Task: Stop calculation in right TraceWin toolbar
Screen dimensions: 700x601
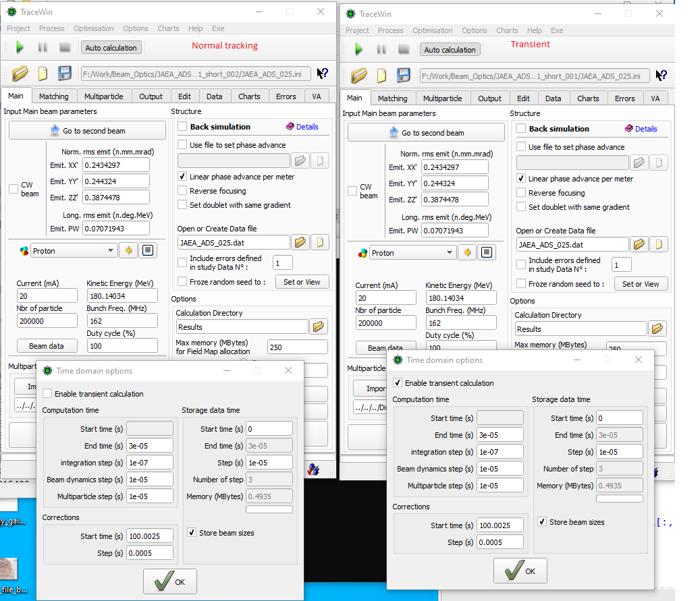Action: click(404, 49)
